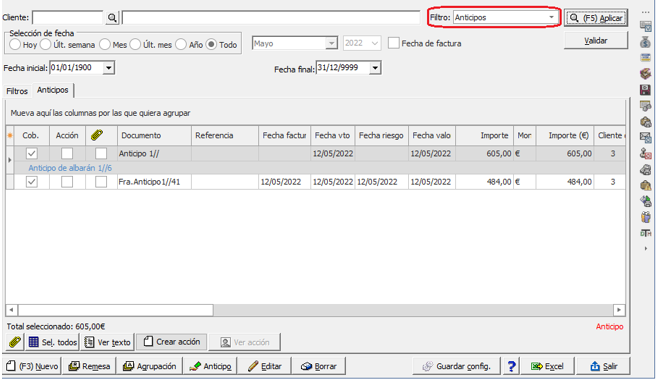This screenshot has width=657, height=381.
Task: Click the Sel. todos button
Action: click(52, 342)
